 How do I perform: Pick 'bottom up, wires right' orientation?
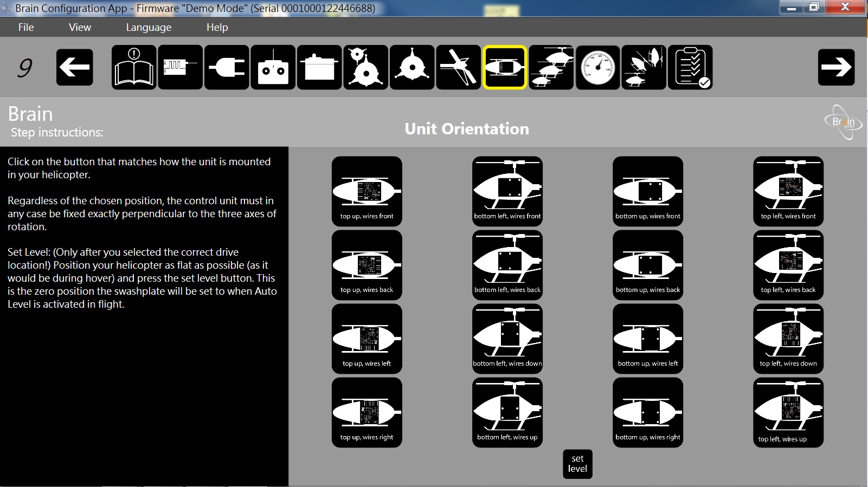(648, 412)
